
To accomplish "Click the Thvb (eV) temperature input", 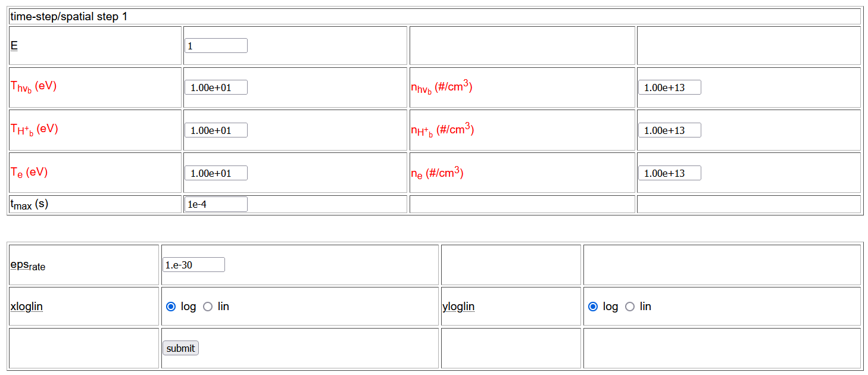I will tap(216, 87).
